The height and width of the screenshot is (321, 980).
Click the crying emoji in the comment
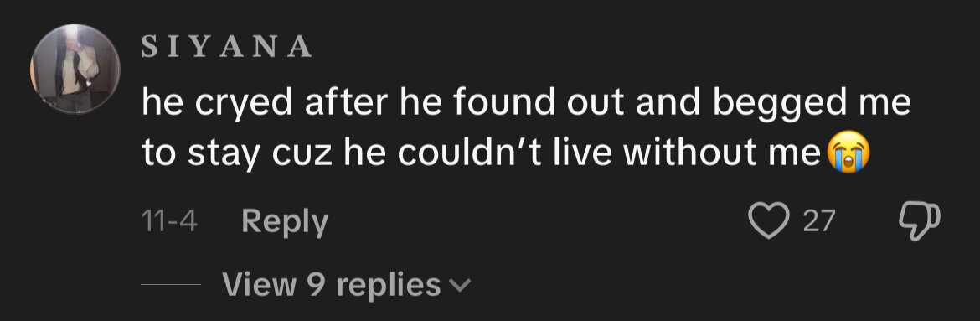[x=848, y=153]
